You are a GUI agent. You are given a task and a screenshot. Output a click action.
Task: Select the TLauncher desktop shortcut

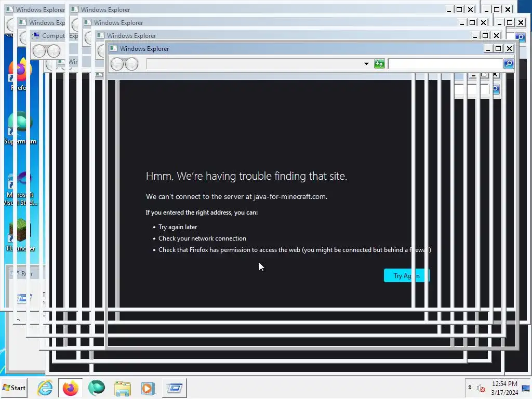tap(20, 235)
